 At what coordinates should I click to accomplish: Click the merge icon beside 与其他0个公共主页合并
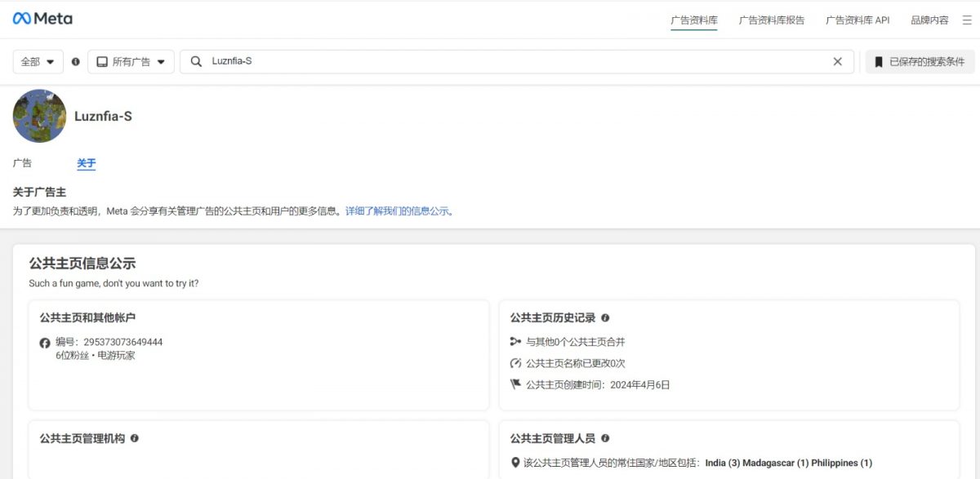click(514, 341)
